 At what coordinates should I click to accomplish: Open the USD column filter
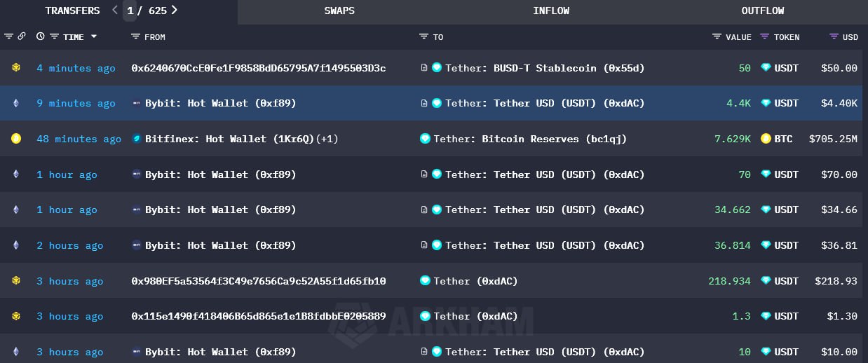(x=834, y=36)
